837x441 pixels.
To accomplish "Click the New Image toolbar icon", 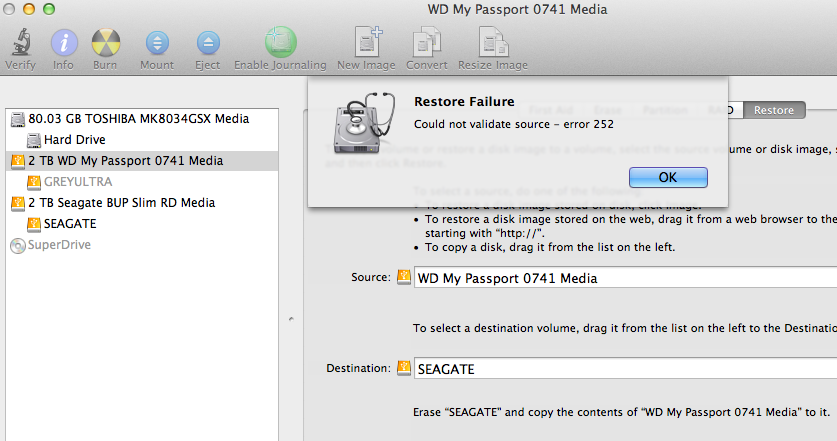I will point(368,41).
